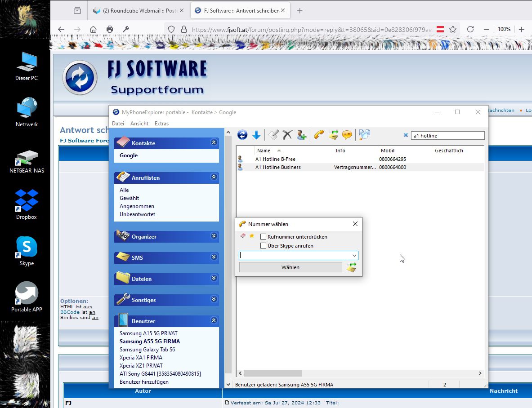This screenshot has width=532, height=408.
Task: Enable Rufnummer unterdrücken checkbox
Action: click(x=264, y=237)
